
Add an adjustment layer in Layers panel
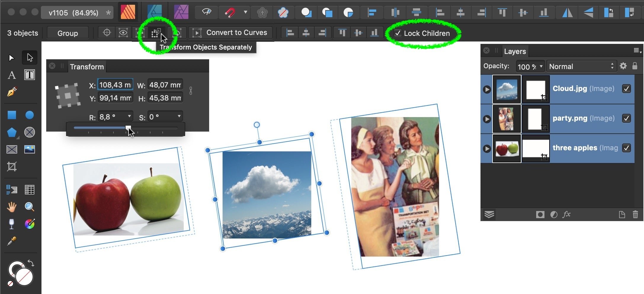click(x=554, y=215)
